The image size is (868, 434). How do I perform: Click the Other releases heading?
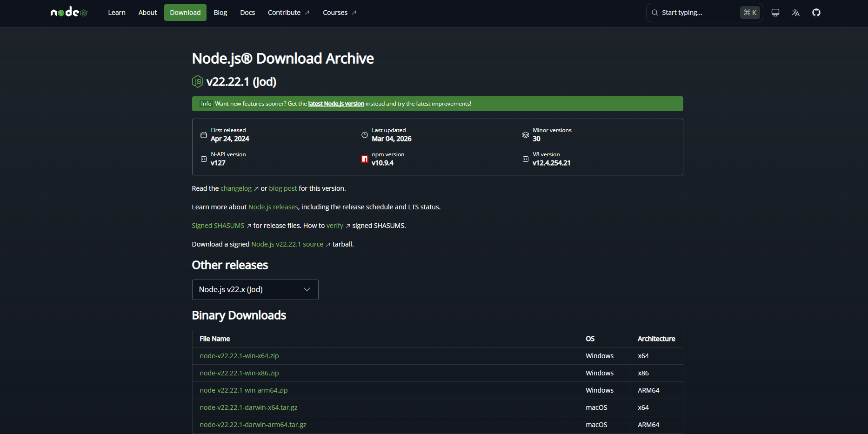[230, 265]
